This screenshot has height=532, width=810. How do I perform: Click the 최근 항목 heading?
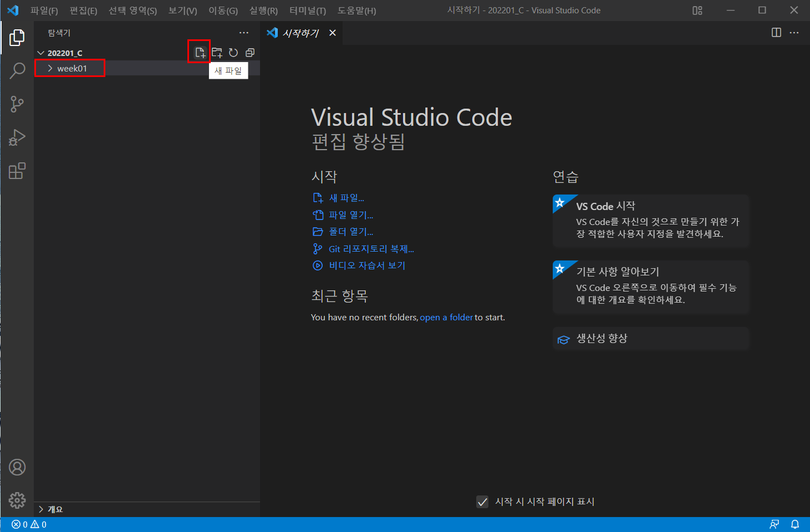[x=339, y=296]
